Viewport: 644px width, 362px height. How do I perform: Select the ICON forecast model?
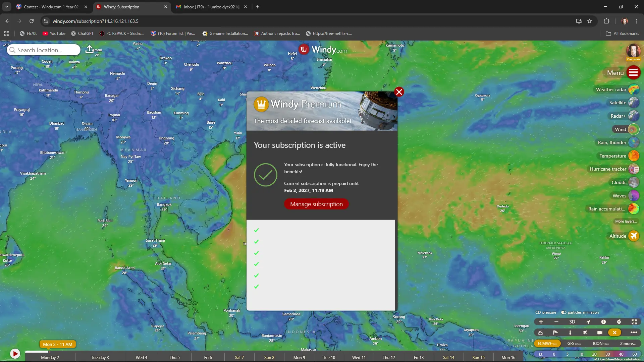[600, 344]
